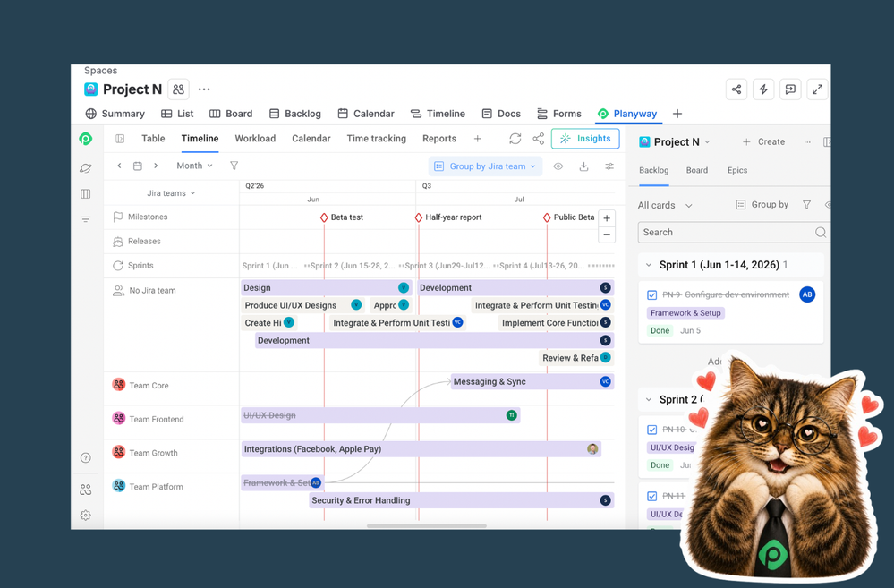Open Group by in backlog panel

(x=762, y=205)
